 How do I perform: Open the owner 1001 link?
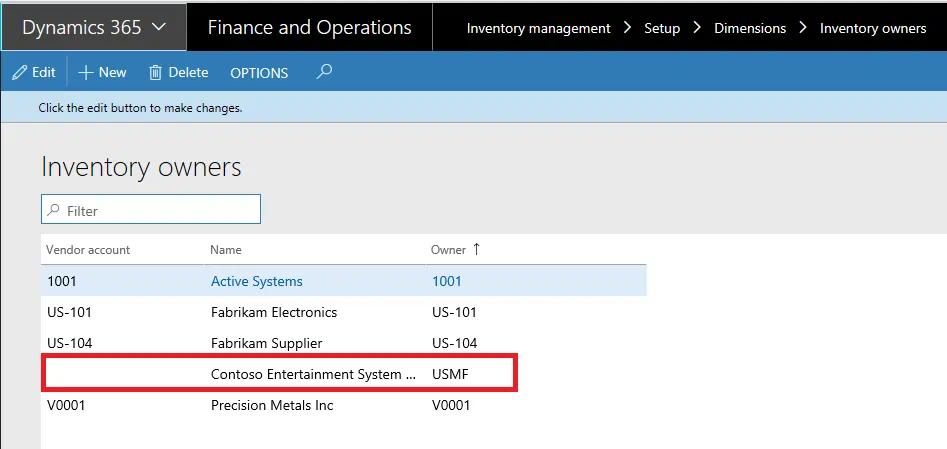447,281
